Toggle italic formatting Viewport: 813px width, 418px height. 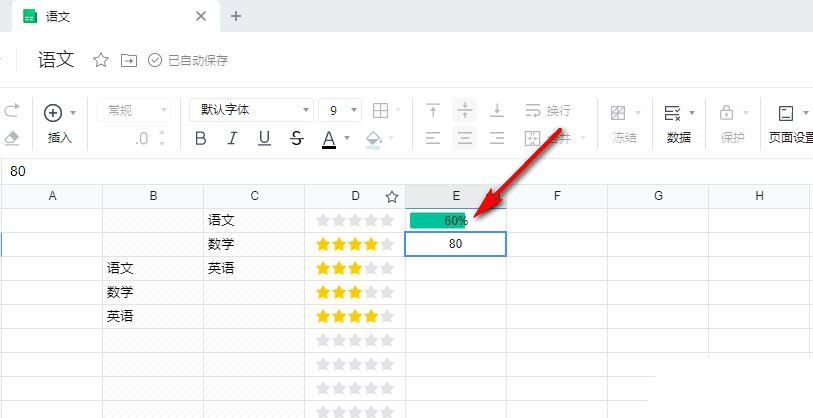[x=233, y=139]
